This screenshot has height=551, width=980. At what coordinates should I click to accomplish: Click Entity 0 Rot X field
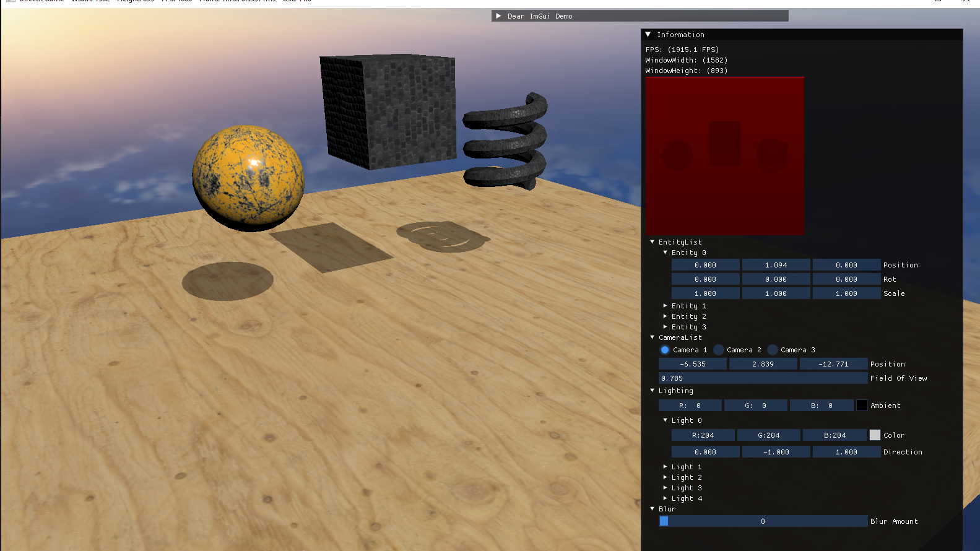pyautogui.click(x=706, y=279)
